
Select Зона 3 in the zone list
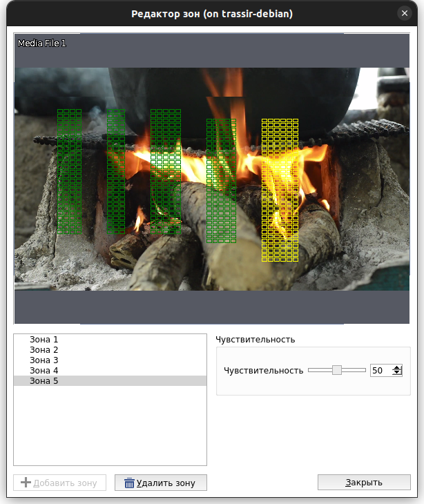click(x=110, y=360)
